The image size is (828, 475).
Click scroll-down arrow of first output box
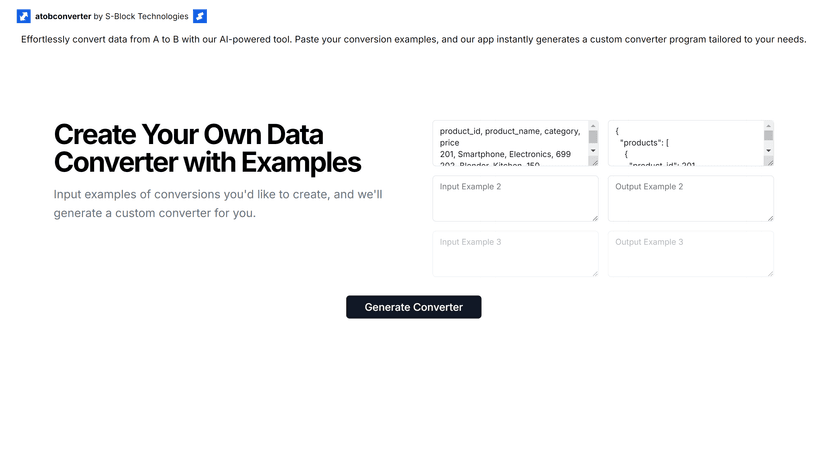(x=768, y=150)
